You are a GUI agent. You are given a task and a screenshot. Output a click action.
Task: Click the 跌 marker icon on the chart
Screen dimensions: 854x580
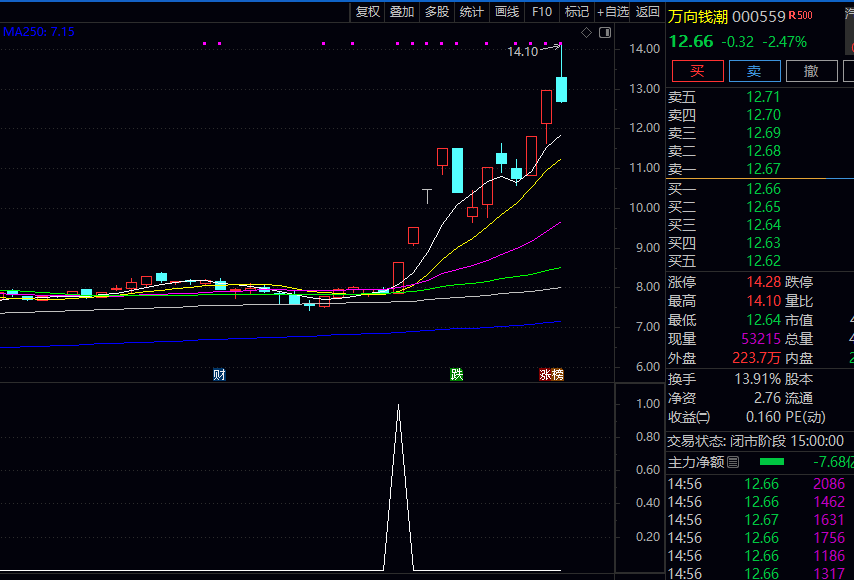tap(457, 375)
